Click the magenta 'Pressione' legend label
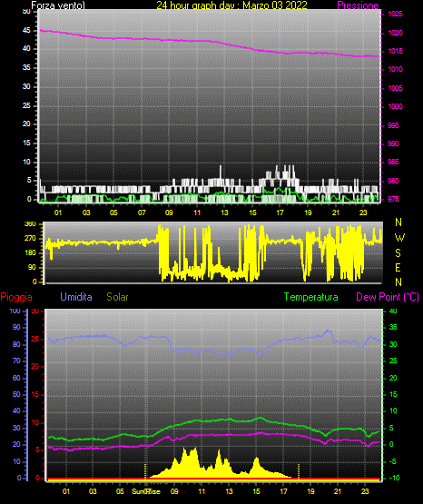The width and height of the screenshot is (423, 504). [358, 5]
